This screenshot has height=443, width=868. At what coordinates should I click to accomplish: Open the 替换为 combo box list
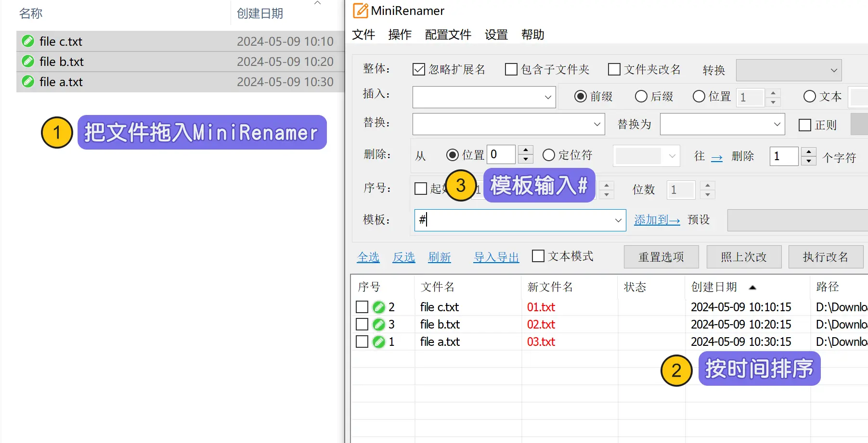(x=777, y=125)
